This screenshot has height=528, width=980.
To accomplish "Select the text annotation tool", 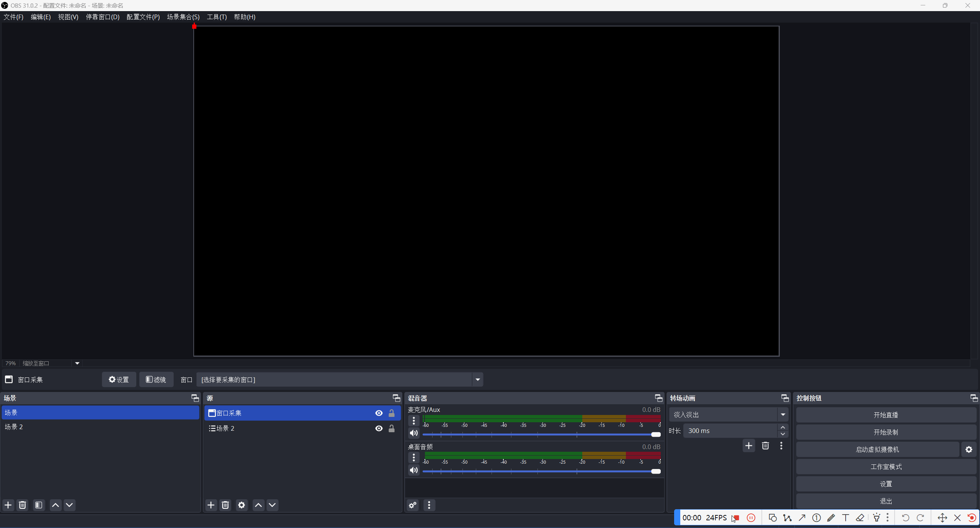I will [846, 518].
